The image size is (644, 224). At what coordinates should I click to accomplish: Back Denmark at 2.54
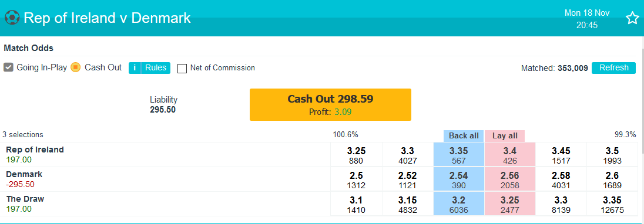459,179
